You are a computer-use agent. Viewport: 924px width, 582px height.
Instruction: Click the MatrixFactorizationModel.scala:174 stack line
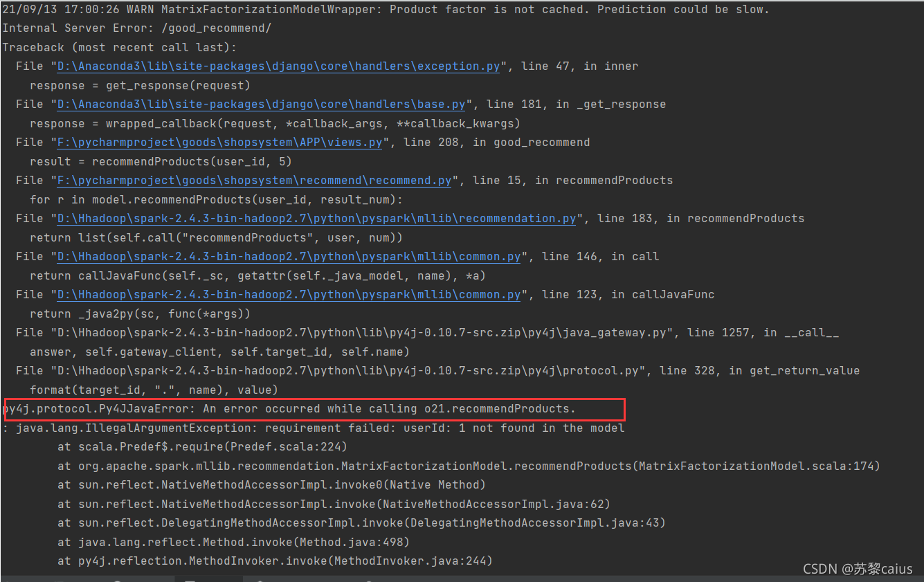469,466
